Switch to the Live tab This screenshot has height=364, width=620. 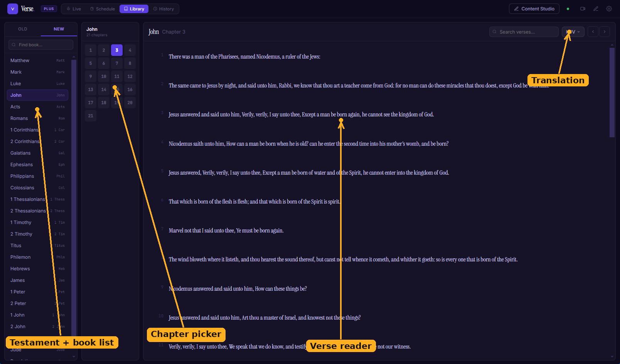(x=74, y=9)
